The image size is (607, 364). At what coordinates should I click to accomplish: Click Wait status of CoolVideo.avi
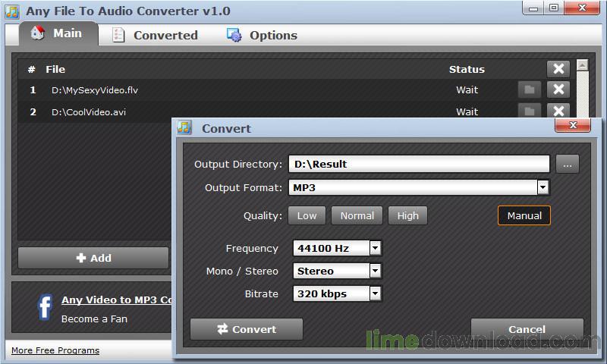[467, 111]
